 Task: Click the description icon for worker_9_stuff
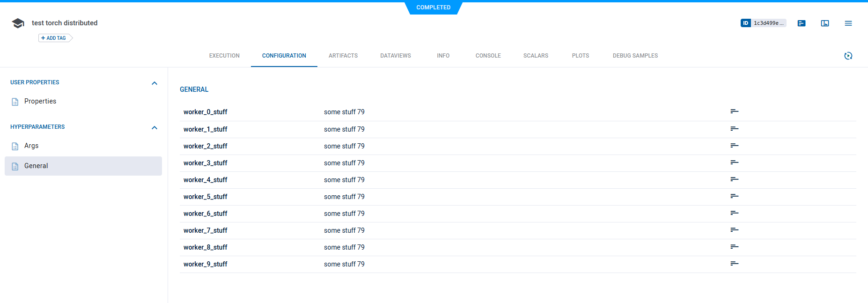(x=734, y=264)
